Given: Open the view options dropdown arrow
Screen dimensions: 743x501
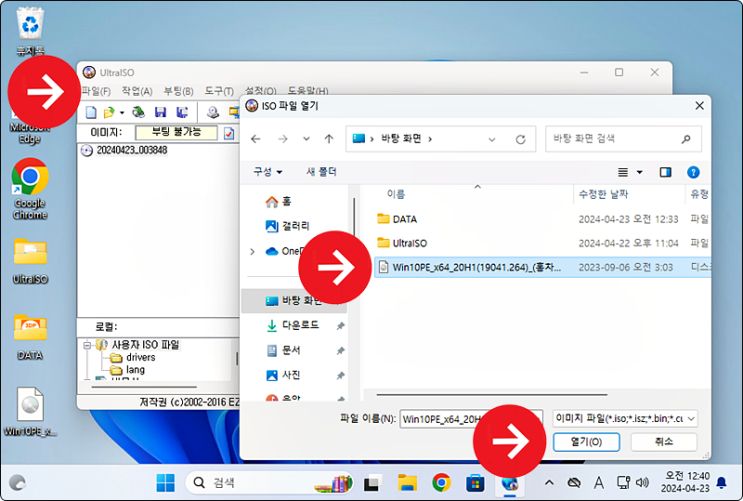Looking at the screenshot, I should 639,172.
